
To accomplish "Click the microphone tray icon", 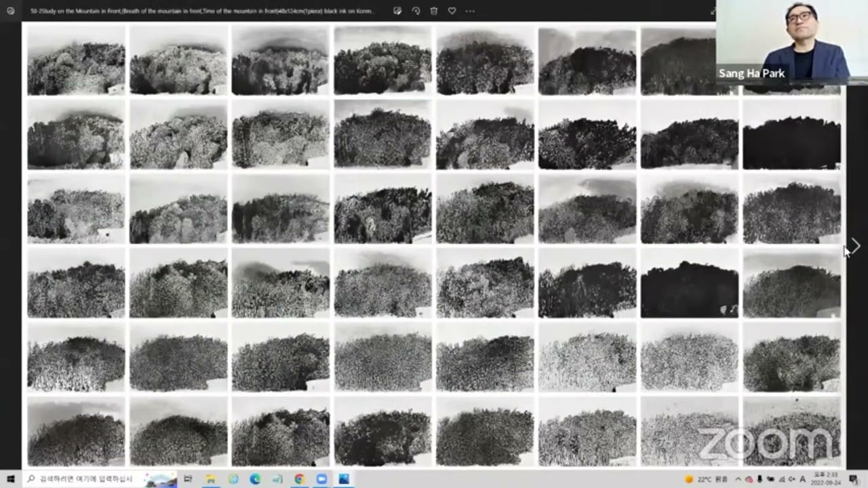I will point(759,479).
